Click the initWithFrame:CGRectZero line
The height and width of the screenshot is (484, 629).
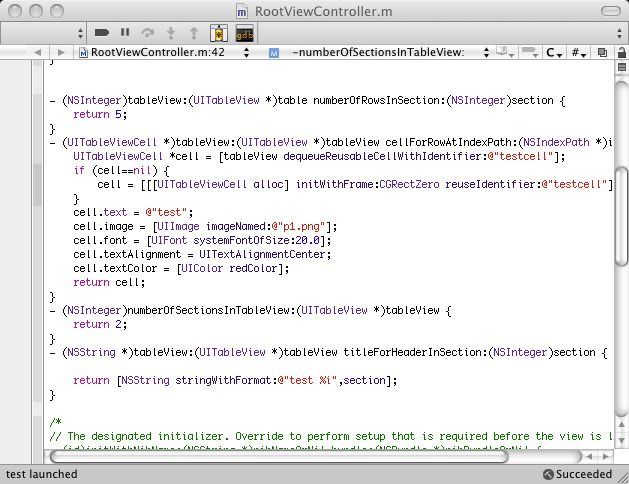coord(355,184)
